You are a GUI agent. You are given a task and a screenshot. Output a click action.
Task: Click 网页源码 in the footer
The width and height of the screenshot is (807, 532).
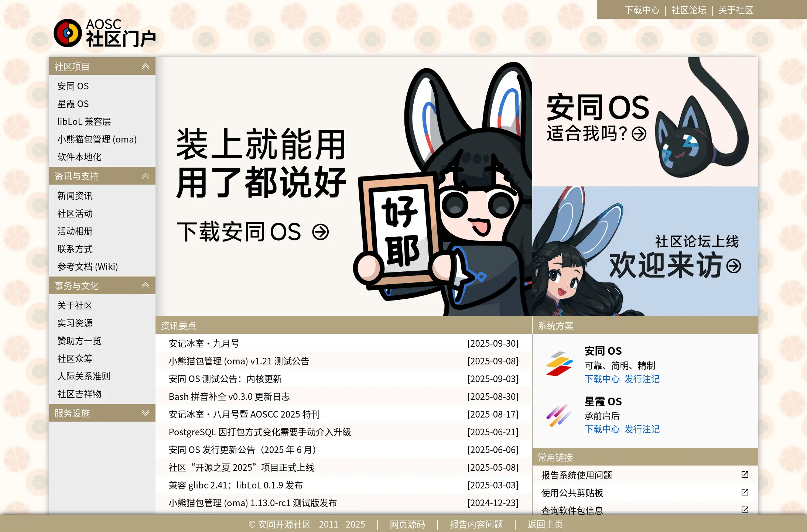pyautogui.click(x=407, y=524)
